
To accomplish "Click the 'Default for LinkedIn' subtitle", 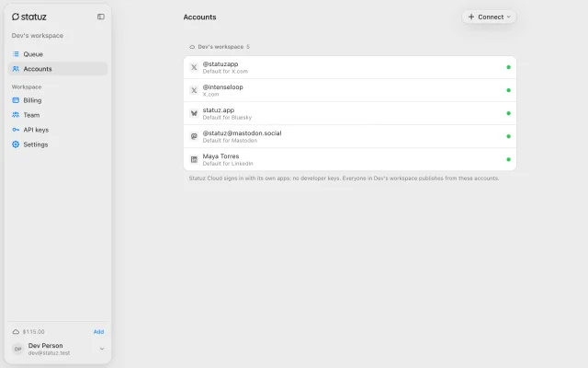I will click(228, 164).
